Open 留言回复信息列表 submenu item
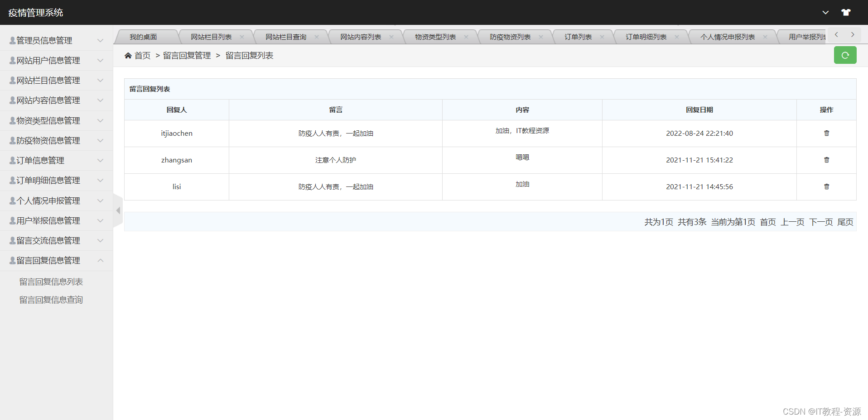Viewport: 868px width, 420px height. [x=51, y=282]
